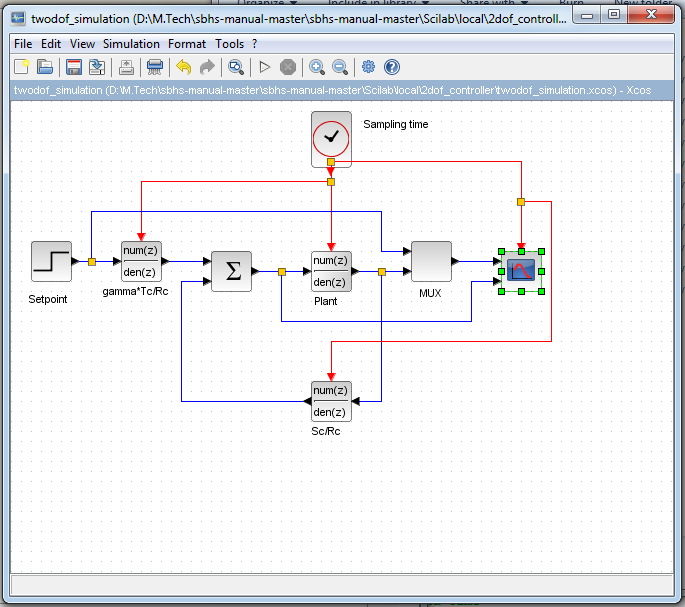The height and width of the screenshot is (607, 685).
Task: Select the Sc/Rc feedback block
Action: [x=331, y=401]
